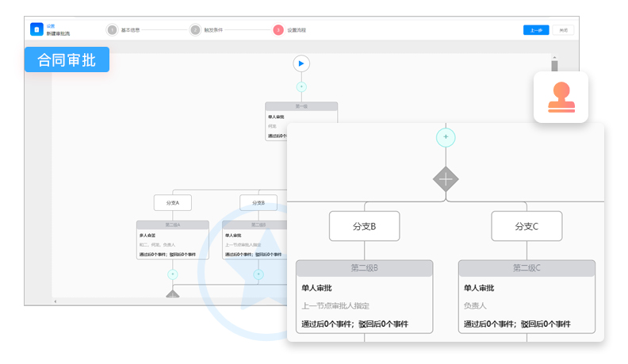Image resolution: width=628 pixels, height=364 pixels.
Task: Click add-node plus under 第二级A card
Action: tap(173, 274)
